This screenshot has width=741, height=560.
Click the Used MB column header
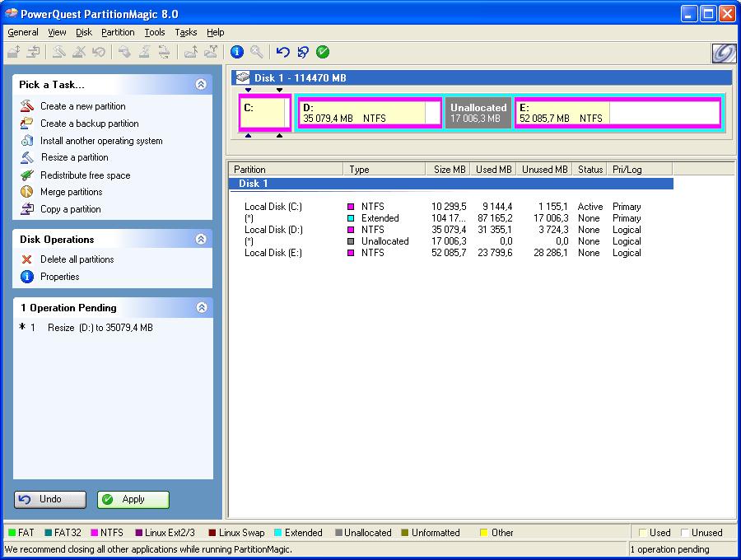pyautogui.click(x=493, y=169)
